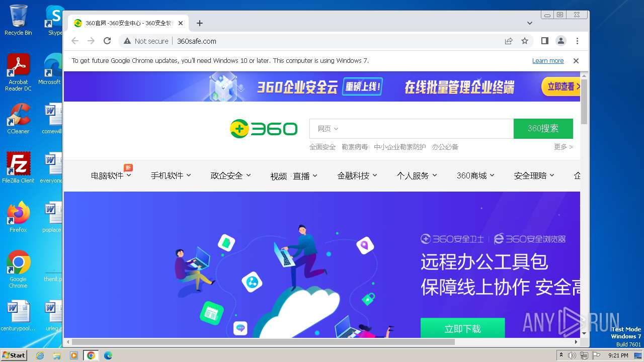
Task: Select the CCleaner desktop icon
Action: 18,119
